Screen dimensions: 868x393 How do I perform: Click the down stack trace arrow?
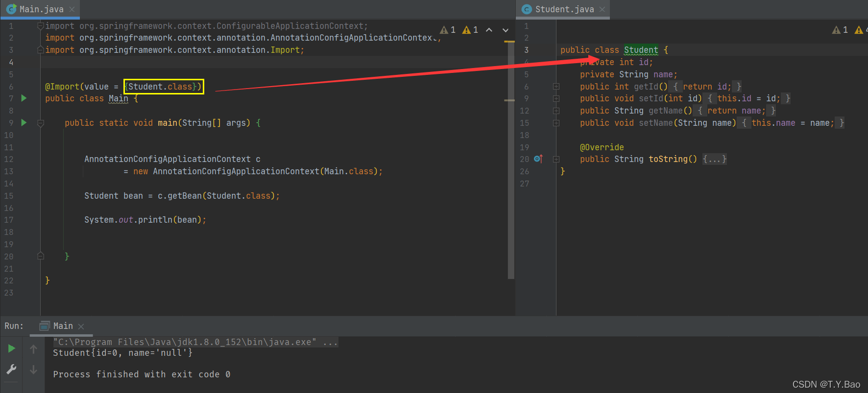point(33,370)
